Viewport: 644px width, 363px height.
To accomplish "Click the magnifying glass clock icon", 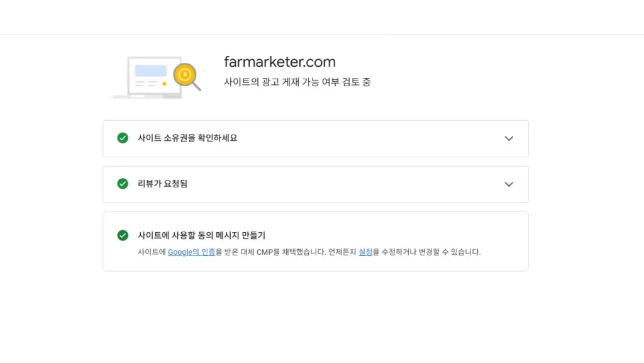I will (184, 74).
